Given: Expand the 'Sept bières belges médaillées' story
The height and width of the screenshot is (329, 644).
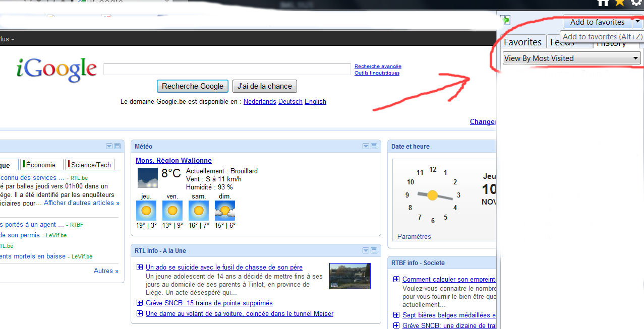Looking at the screenshot, I should (396, 315).
